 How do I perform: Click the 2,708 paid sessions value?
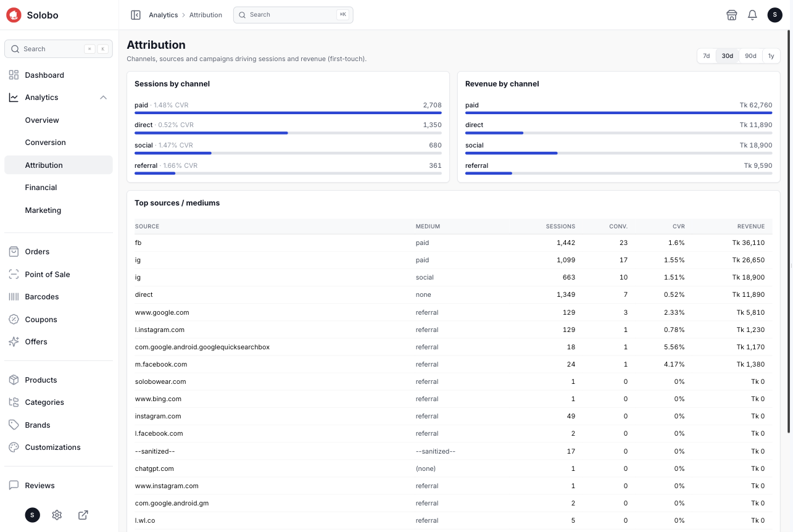432,106
